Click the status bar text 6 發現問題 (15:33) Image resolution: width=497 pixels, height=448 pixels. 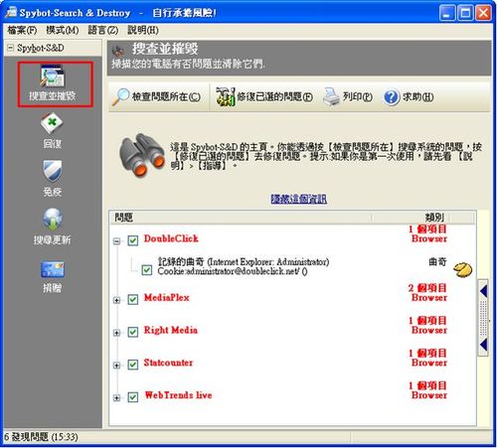[x=41, y=437]
